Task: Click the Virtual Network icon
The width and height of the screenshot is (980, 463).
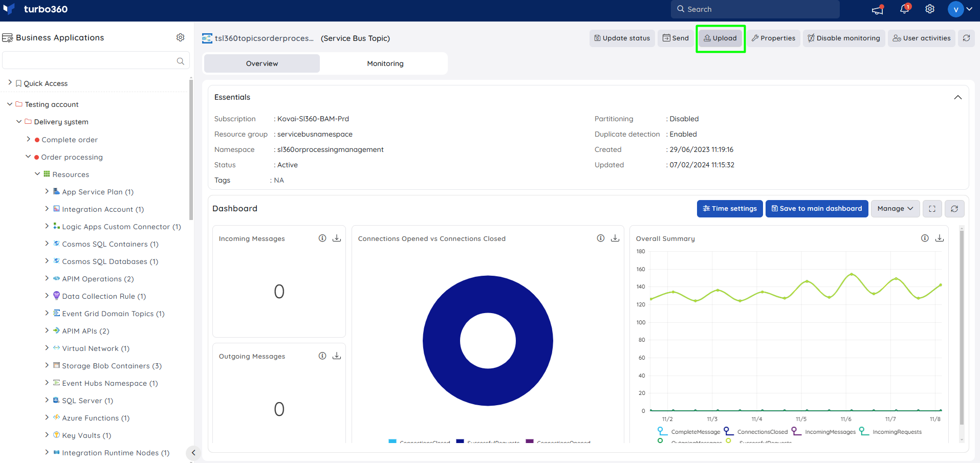Action: (56, 348)
